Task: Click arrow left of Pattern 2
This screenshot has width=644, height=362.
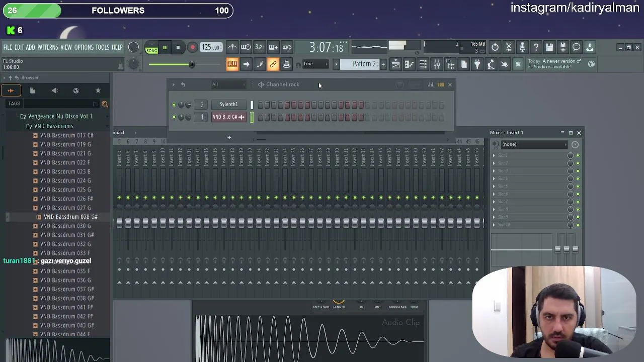Action: click(336, 64)
